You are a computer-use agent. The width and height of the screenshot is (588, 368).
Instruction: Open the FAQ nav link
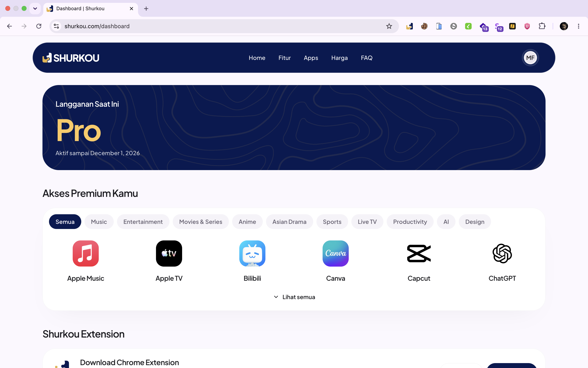coord(366,58)
